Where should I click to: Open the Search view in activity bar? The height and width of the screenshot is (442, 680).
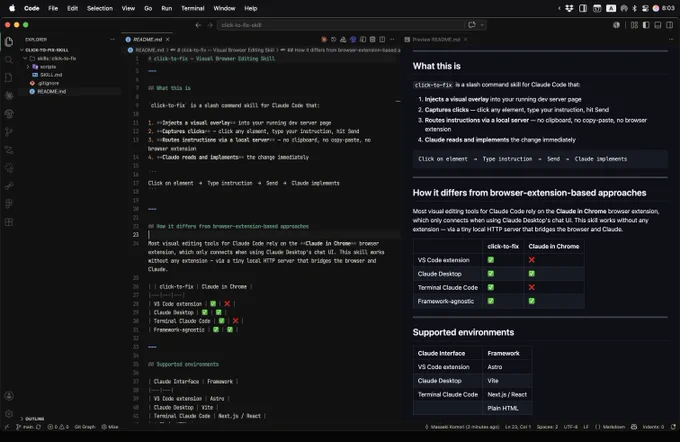tap(9, 59)
